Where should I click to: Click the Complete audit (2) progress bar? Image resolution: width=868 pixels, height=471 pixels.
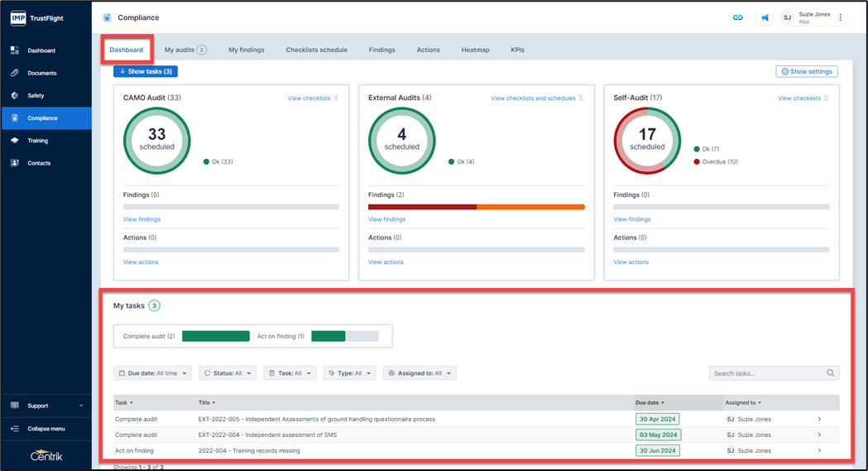coord(216,336)
